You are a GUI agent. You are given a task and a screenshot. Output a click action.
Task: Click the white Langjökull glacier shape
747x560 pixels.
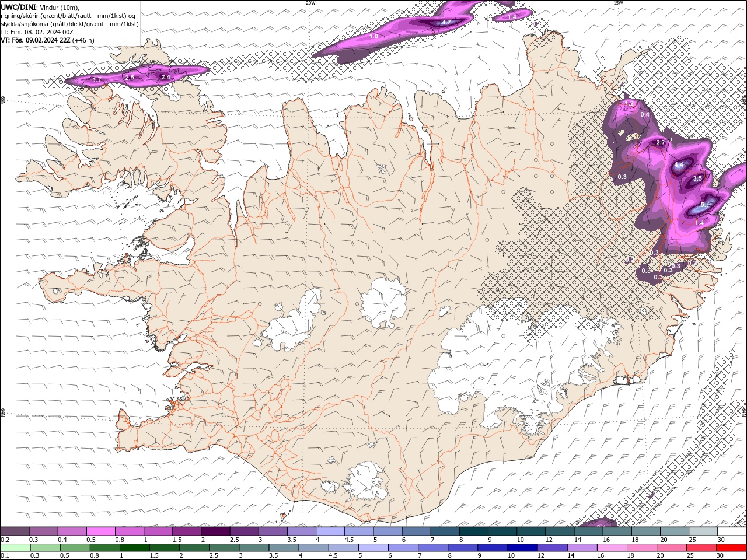click(292, 324)
